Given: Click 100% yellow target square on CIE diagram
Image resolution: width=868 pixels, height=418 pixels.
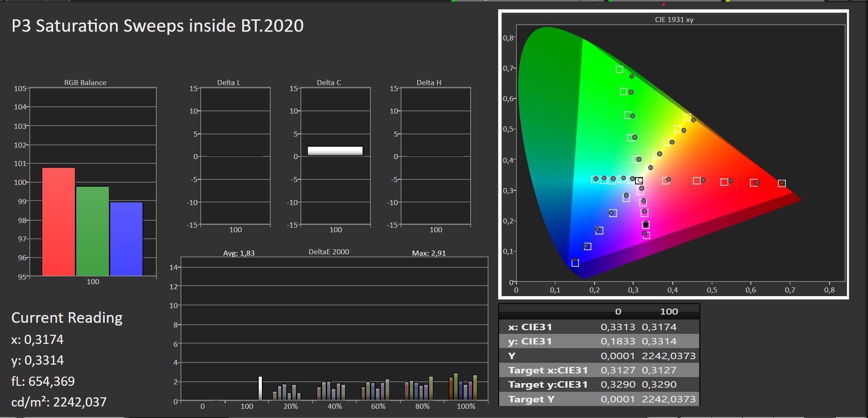Looking at the screenshot, I should pos(686,117).
